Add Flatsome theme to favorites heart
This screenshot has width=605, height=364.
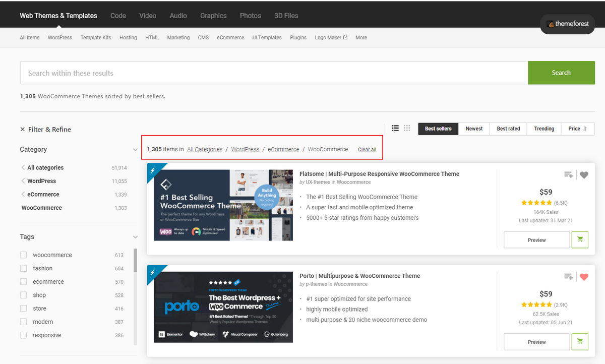click(584, 175)
